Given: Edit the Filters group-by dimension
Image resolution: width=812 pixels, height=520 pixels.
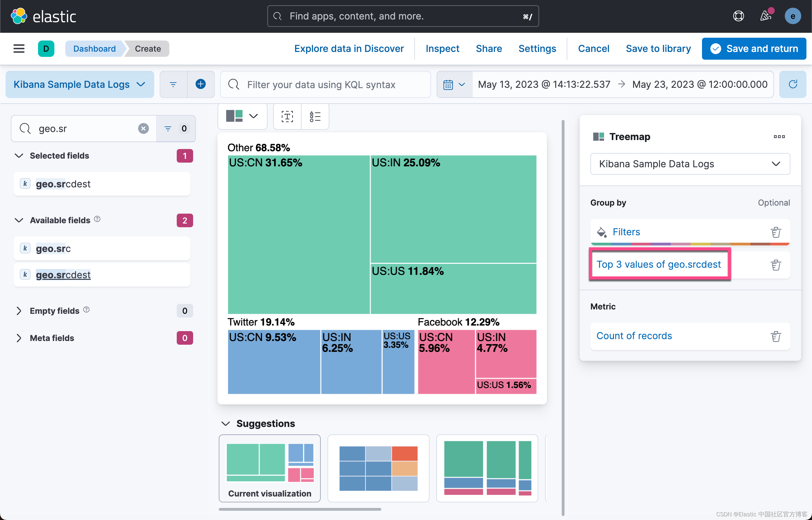Looking at the screenshot, I should [626, 232].
